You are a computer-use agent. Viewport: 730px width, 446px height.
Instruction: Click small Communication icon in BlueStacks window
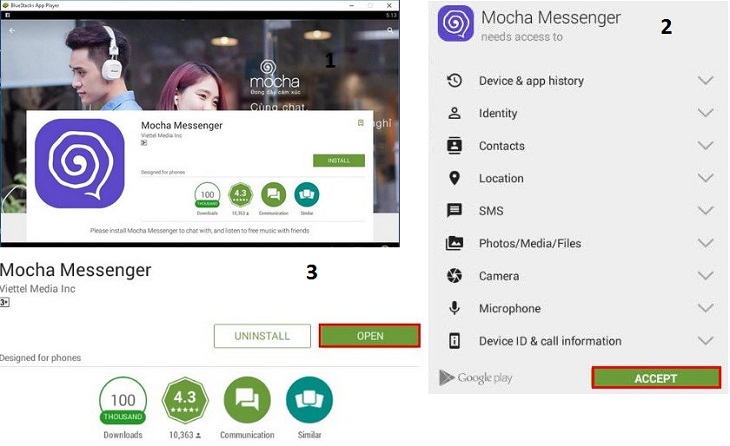tap(273, 195)
